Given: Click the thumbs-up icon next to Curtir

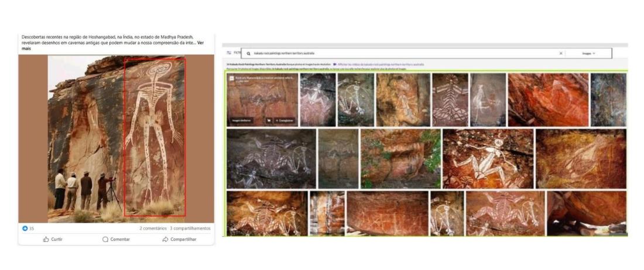Looking at the screenshot, I should 46,239.
